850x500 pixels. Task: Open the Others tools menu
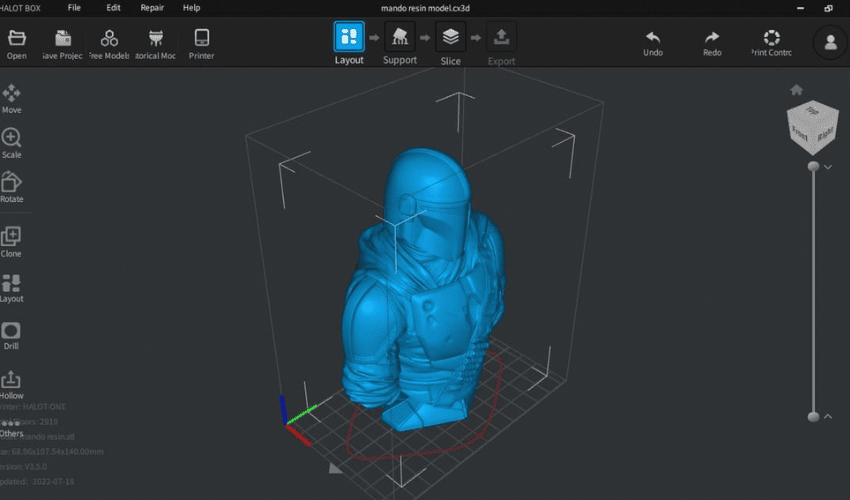pyautogui.click(x=11, y=427)
